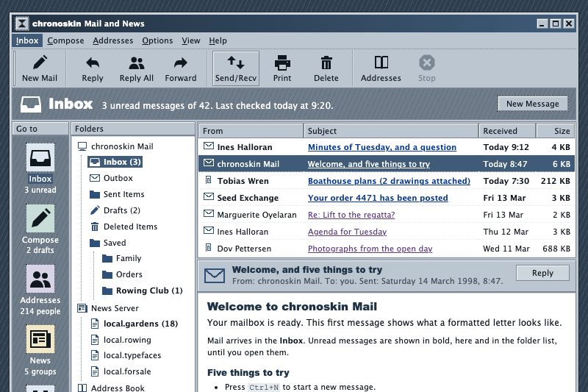Click the 'Dov Pettersen' sender name
The width and height of the screenshot is (588, 392).
point(244,249)
